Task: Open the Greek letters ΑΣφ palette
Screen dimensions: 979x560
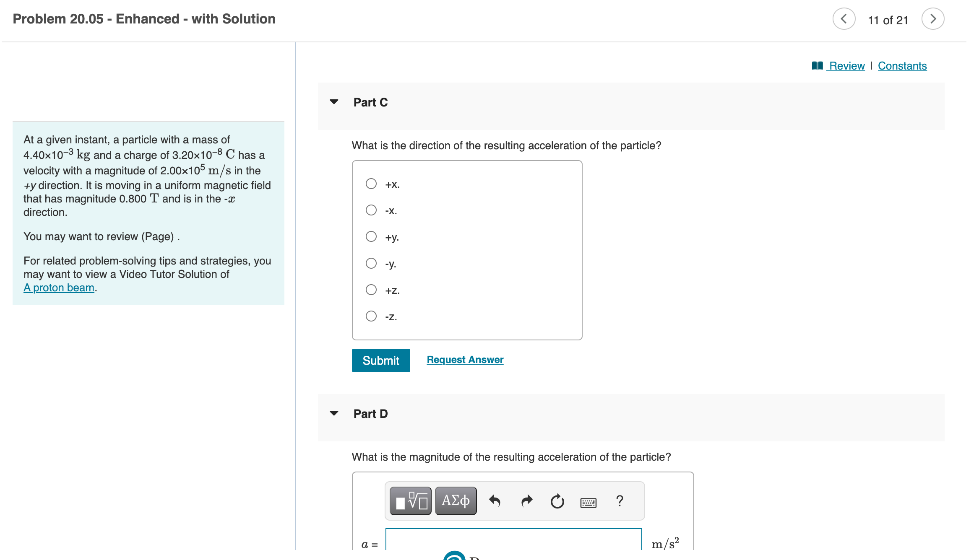Action: pyautogui.click(x=455, y=500)
